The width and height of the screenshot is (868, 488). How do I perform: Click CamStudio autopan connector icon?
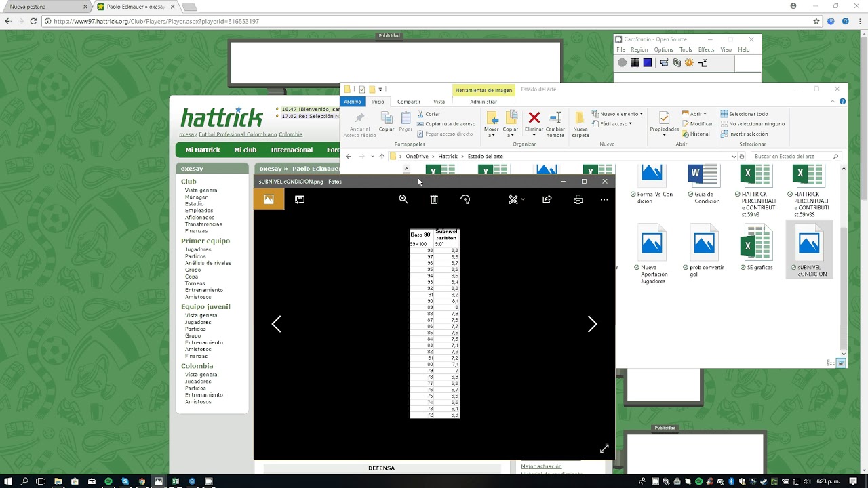tap(703, 63)
